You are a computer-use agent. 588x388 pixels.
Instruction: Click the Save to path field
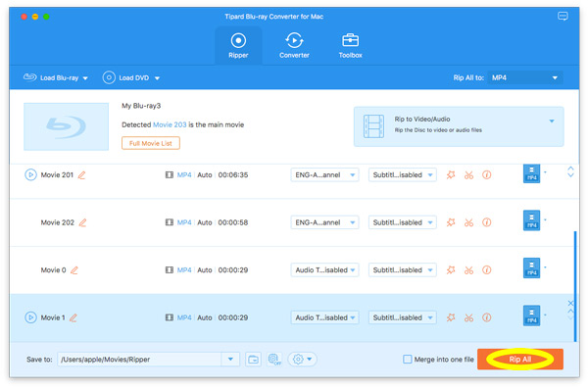[139, 360]
